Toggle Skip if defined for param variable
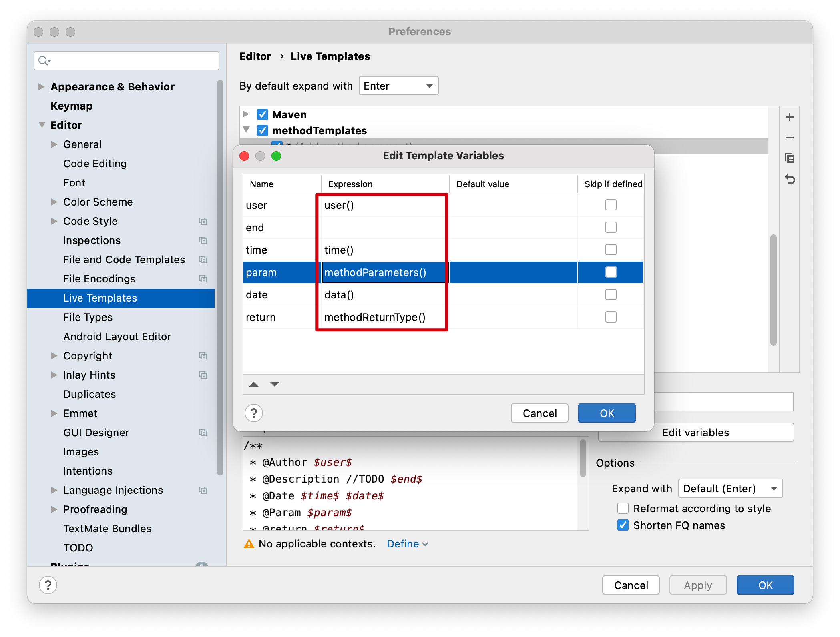Image resolution: width=840 pixels, height=637 pixels. pos(611,272)
